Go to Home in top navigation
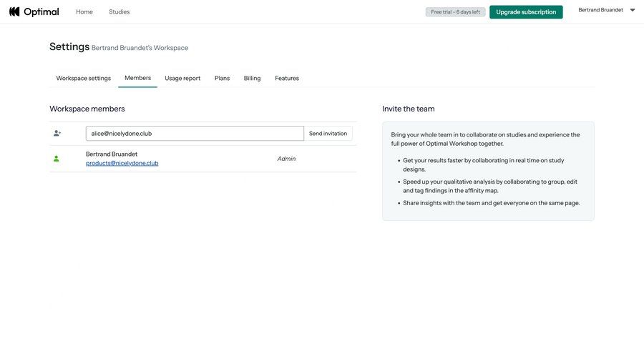Viewport: 644px width, 346px height. point(84,12)
